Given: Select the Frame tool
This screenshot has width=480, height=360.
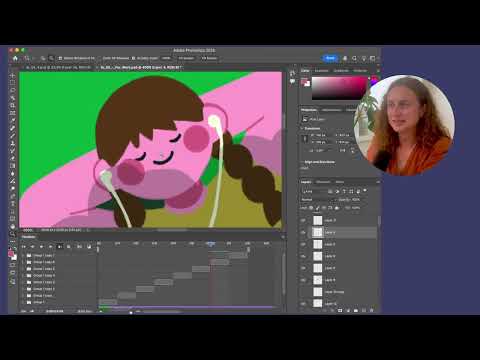Looking at the screenshot, I should (x=13, y=113).
